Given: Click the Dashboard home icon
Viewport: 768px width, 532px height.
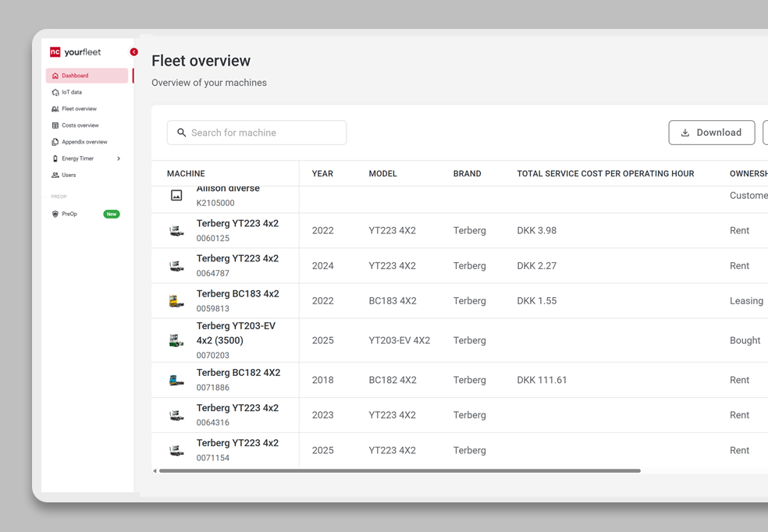Looking at the screenshot, I should [55, 76].
